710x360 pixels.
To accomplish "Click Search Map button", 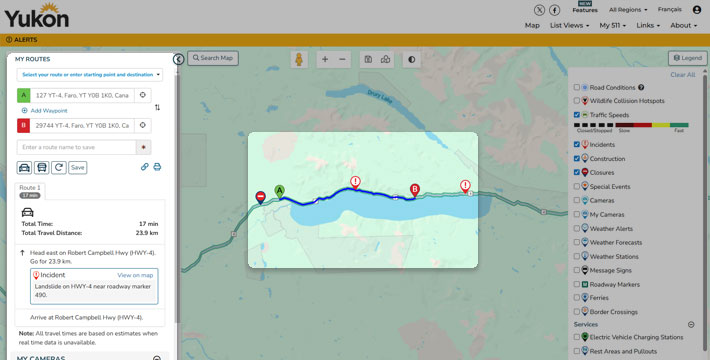I will 213,58.
